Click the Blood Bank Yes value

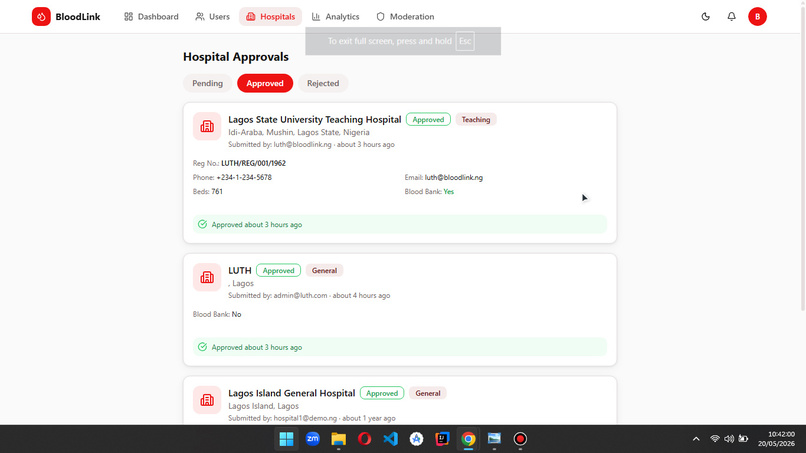click(x=449, y=191)
